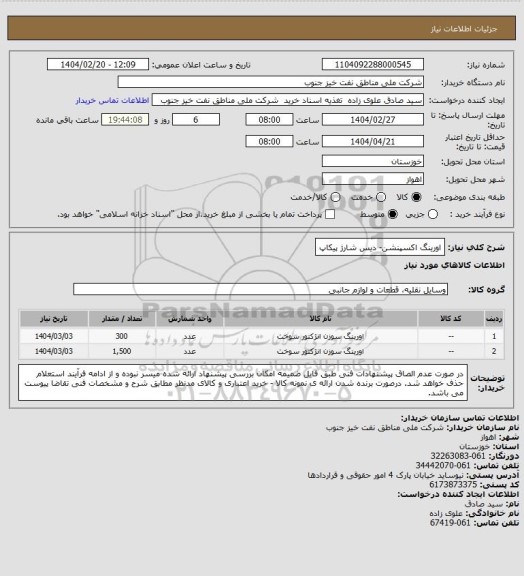524x576 pixels.
Task: Click the requester phone 67419-061
Action: coord(450,523)
